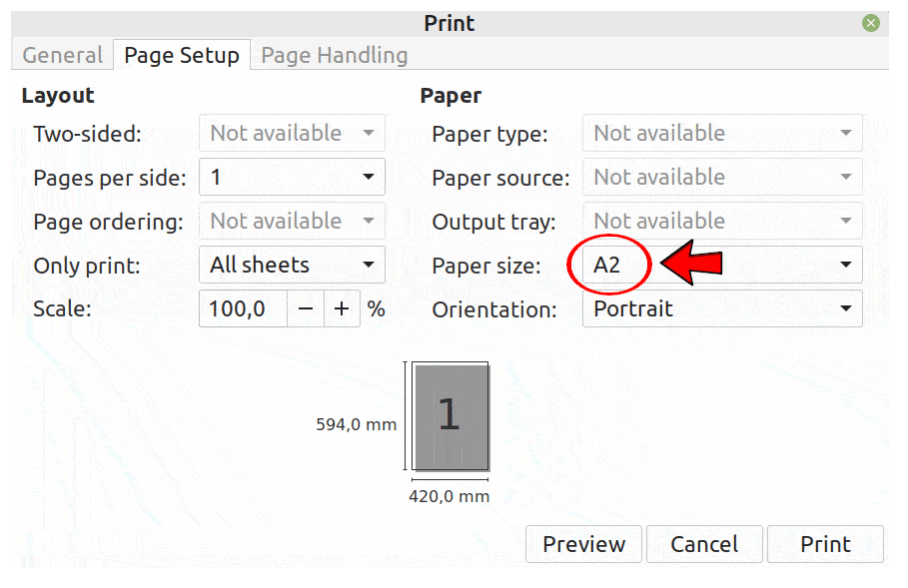Click the dropdown arrow next to Output tray

point(845,221)
